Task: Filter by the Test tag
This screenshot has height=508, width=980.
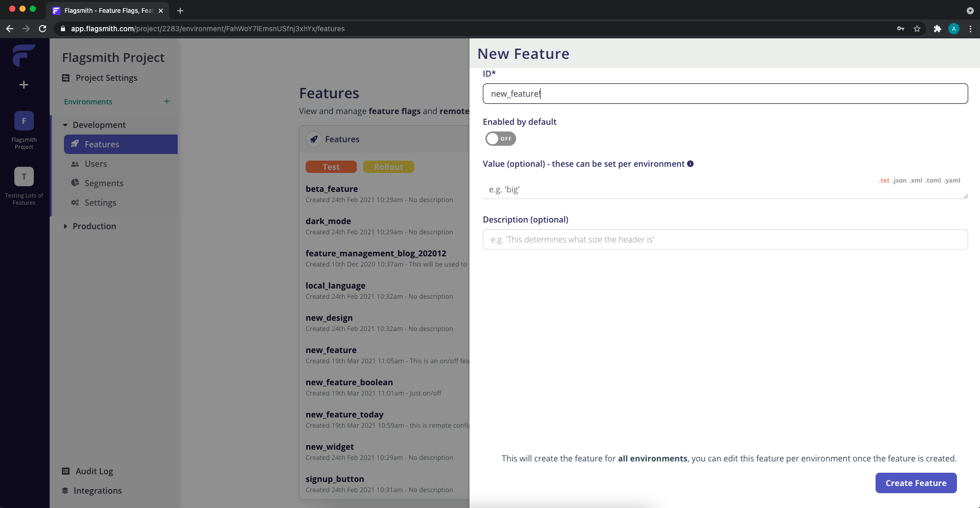Action: (331, 167)
